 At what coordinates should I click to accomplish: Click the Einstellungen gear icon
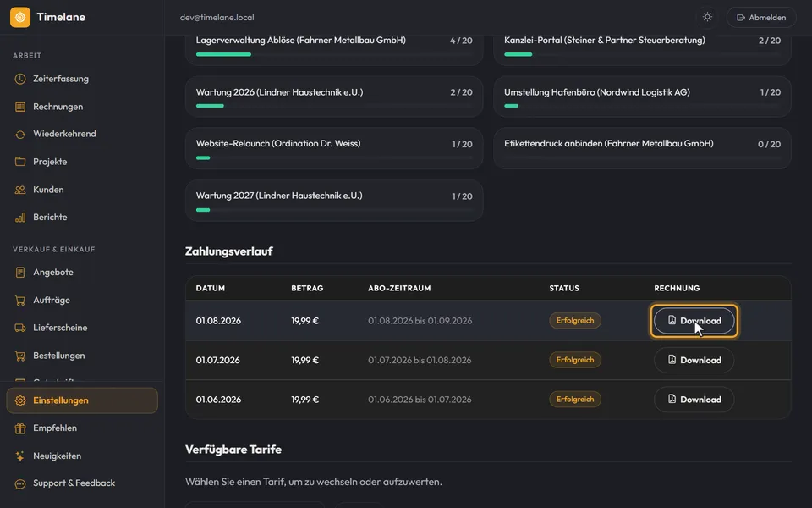point(20,400)
